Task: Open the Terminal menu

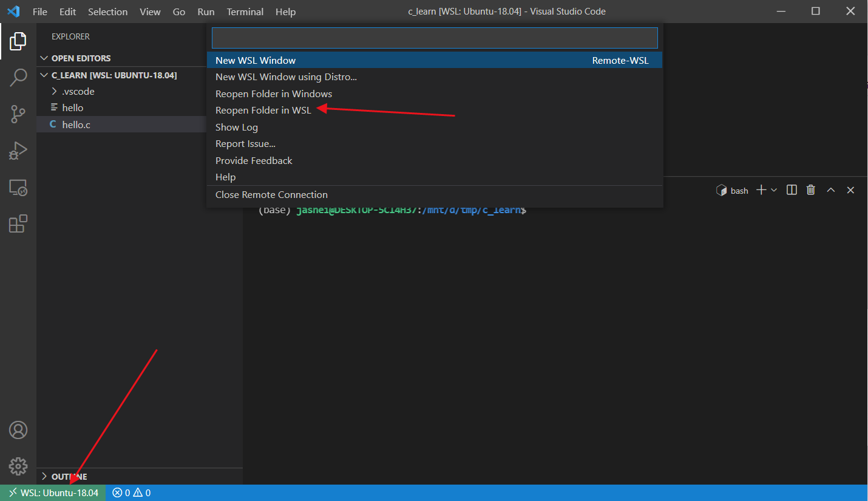Action: [x=245, y=12]
